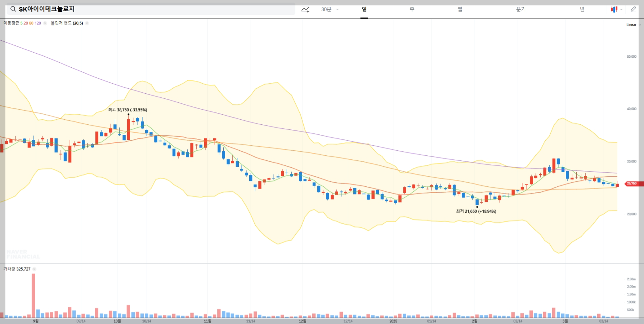
Task: Click the 9월 date axis label
Action: 36,321
